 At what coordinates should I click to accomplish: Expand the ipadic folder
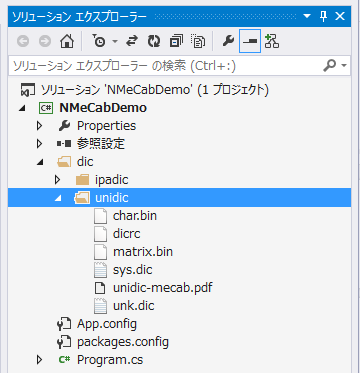(58, 180)
